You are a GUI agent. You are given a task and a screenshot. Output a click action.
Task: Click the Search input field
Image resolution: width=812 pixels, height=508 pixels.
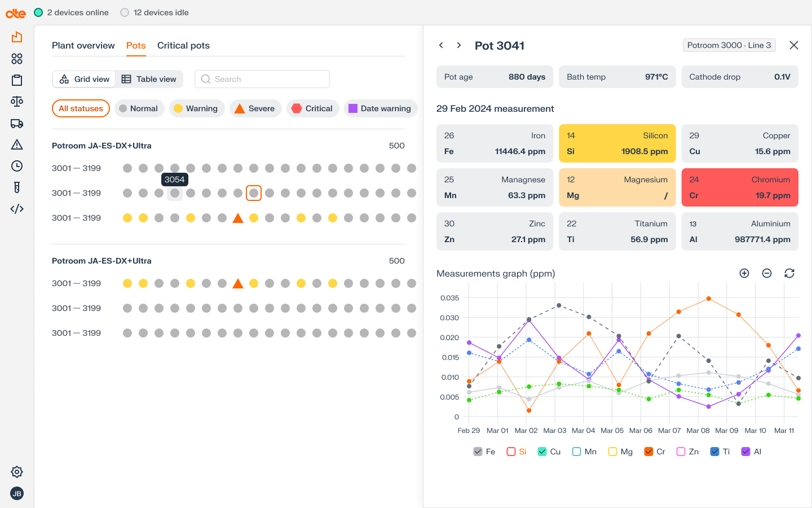coord(262,79)
